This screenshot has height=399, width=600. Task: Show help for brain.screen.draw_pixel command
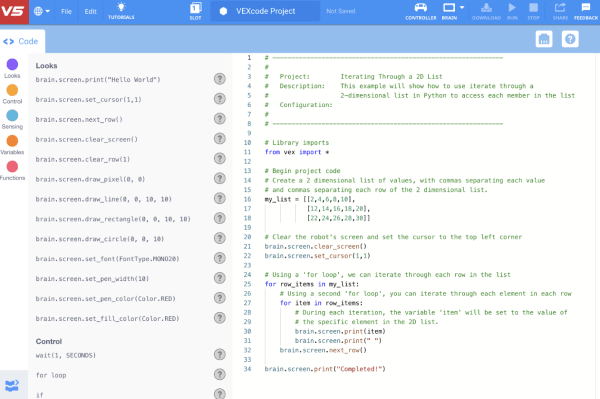pyautogui.click(x=220, y=178)
